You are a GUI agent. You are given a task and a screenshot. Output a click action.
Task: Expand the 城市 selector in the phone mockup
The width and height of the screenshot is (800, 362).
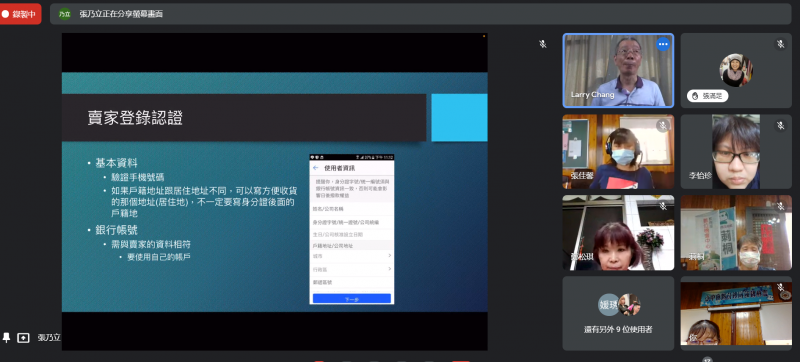[x=352, y=255]
